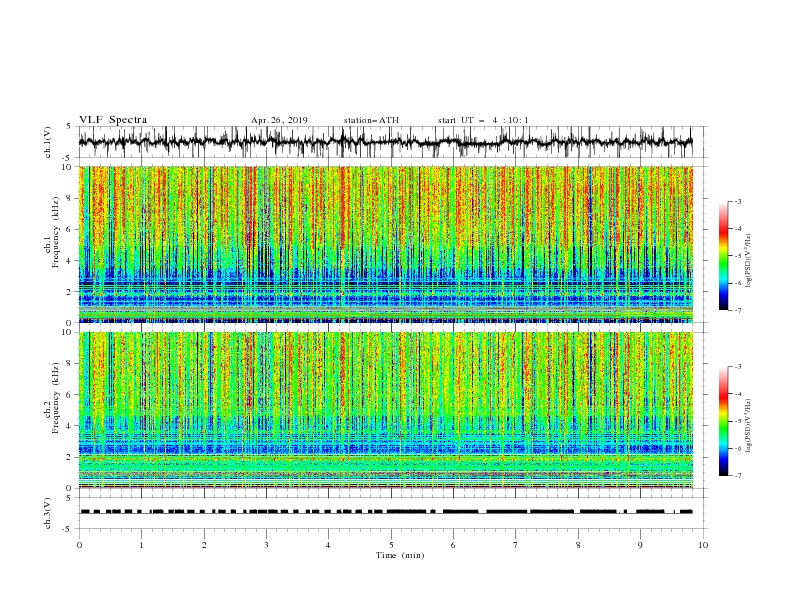
Task: Click the ch.2 color scale bar
Action: coord(723,421)
